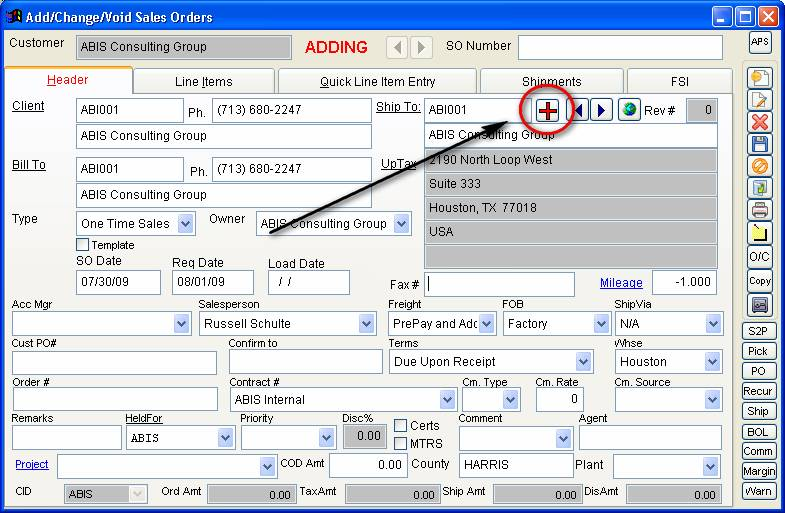
Task: Enable the Template checkbox
Action: tap(83, 245)
